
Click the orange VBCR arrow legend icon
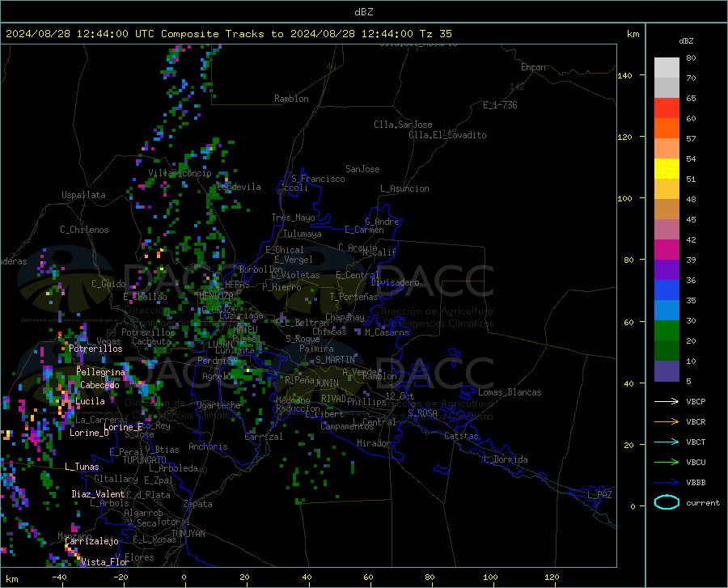click(667, 422)
